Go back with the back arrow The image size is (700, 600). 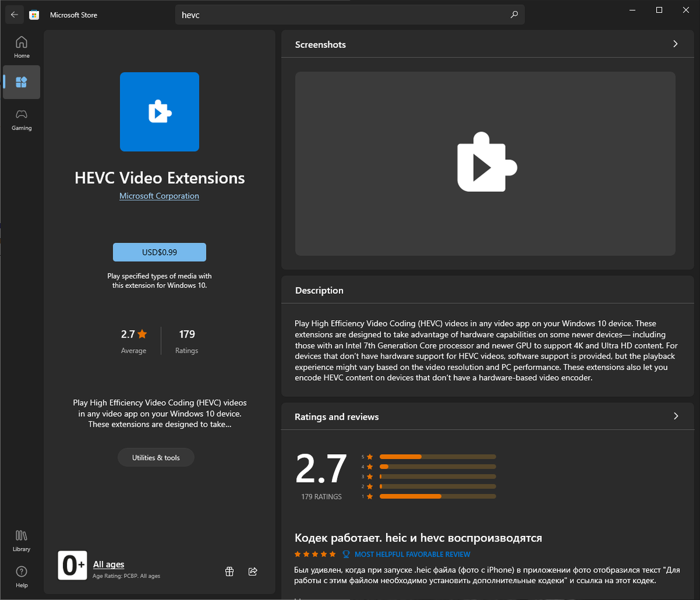15,15
